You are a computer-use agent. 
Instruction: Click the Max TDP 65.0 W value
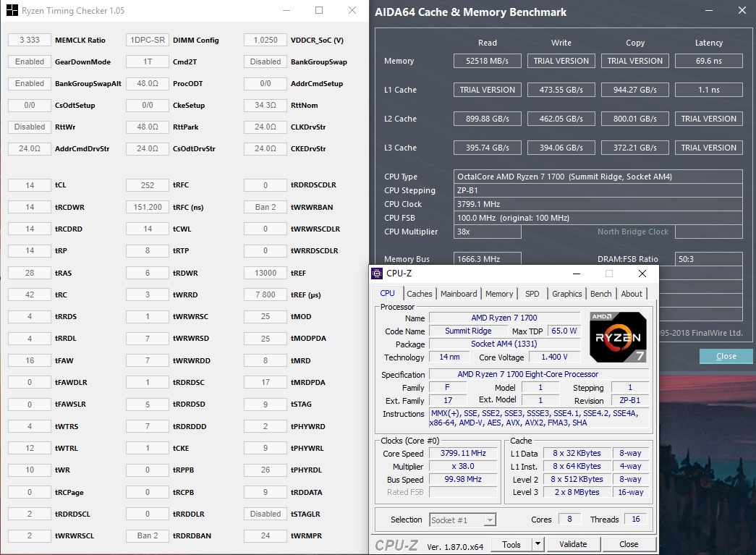coord(564,331)
